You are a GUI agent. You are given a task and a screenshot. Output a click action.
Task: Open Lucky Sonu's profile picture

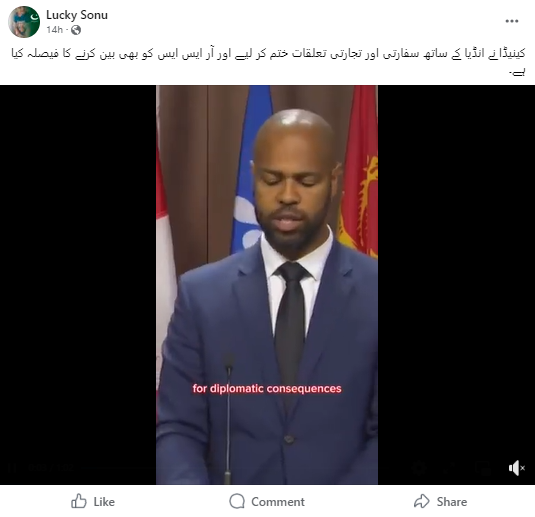coord(24,21)
